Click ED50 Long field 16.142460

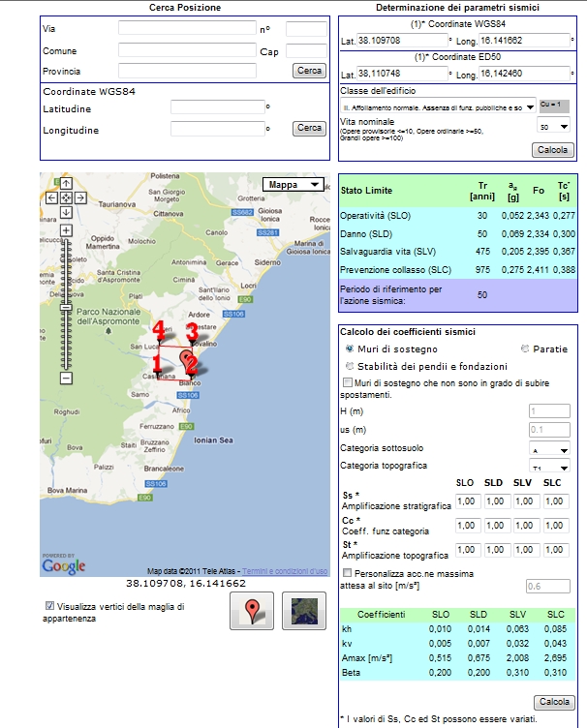(524, 74)
